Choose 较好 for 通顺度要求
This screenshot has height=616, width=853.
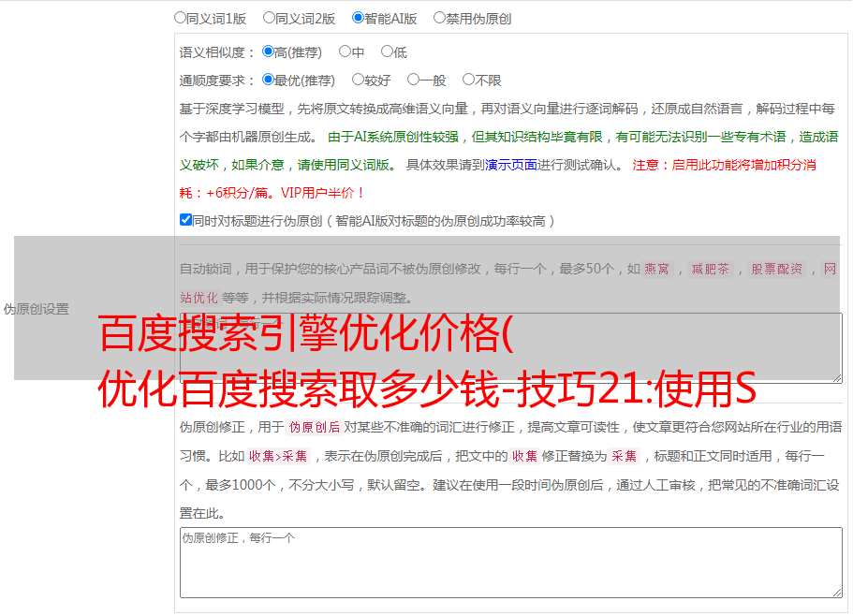click(358, 81)
